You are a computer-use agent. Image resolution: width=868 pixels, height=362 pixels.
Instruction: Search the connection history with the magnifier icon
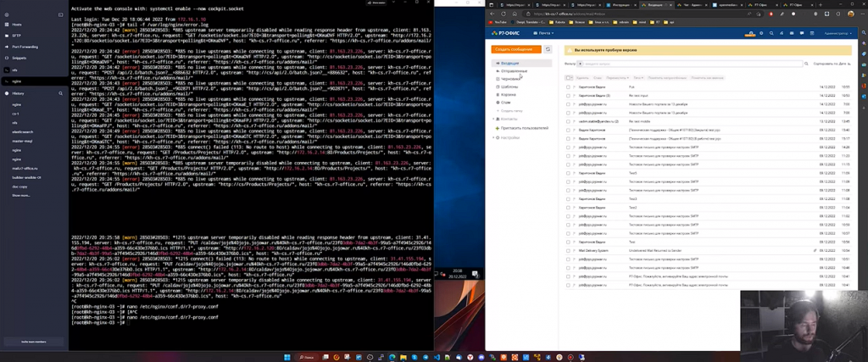click(61, 93)
